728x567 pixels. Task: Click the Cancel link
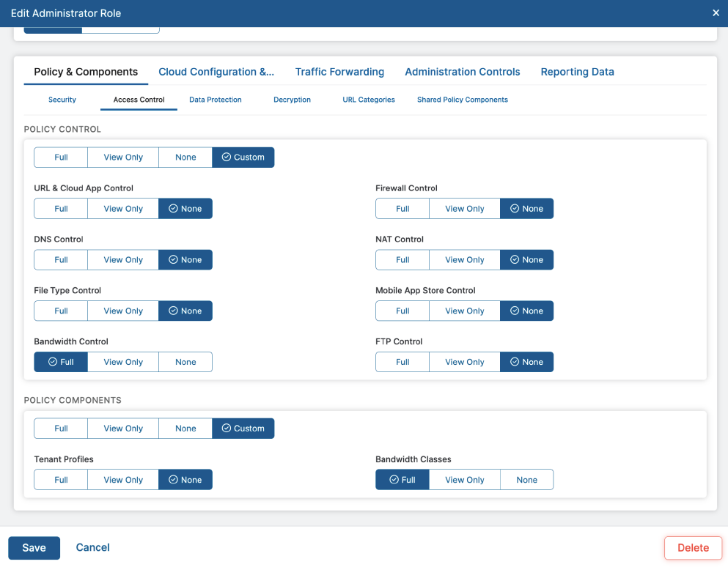click(93, 547)
